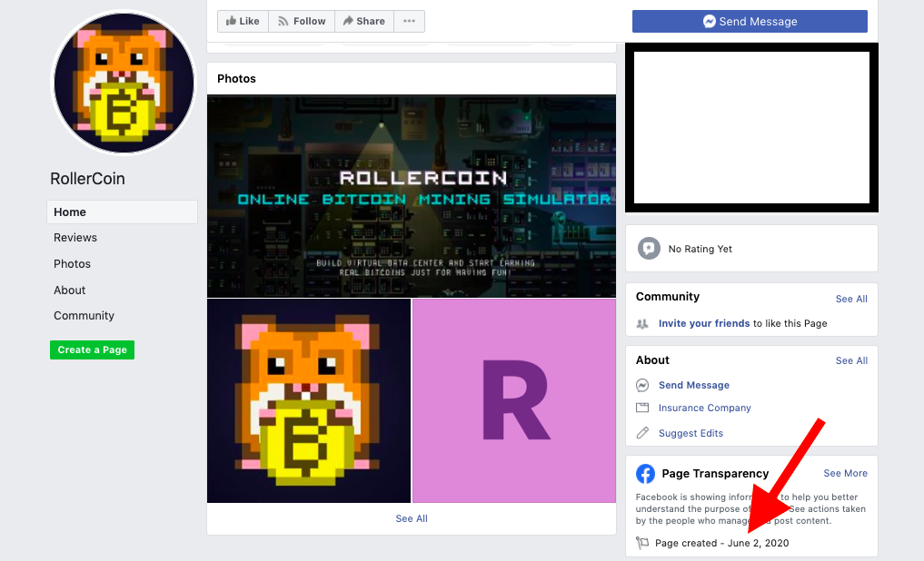The width and height of the screenshot is (924, 561).
Task: Click See All in About section
Action: pyautogui.click(x=851, y=361)
